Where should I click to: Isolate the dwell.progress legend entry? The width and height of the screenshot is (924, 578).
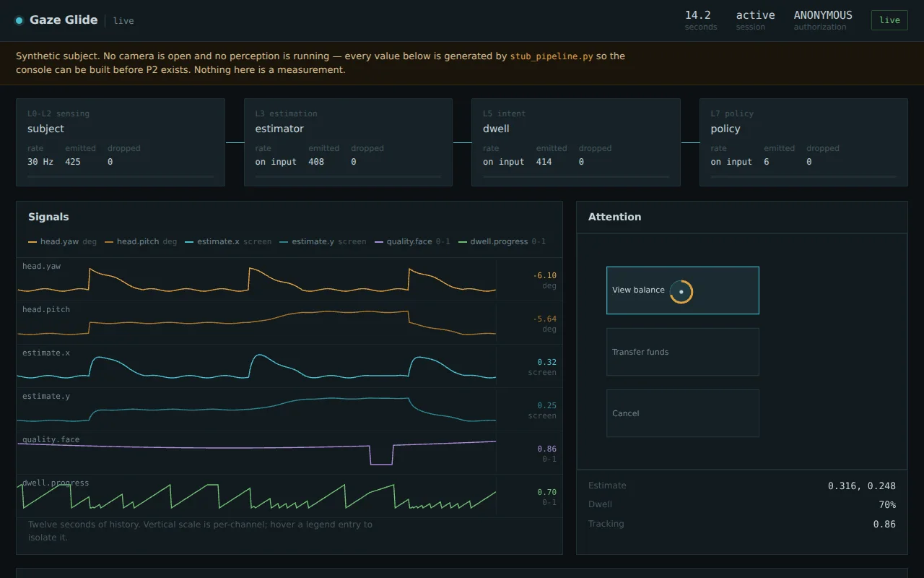click(502, 241)
